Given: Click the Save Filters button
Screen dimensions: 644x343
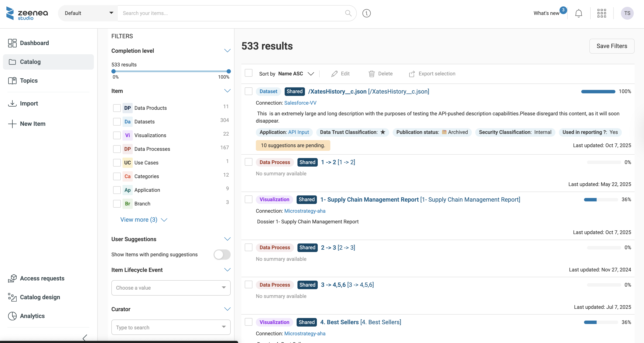Looking at the screenshot, I should pyautogui.click(x=612, y=46).
